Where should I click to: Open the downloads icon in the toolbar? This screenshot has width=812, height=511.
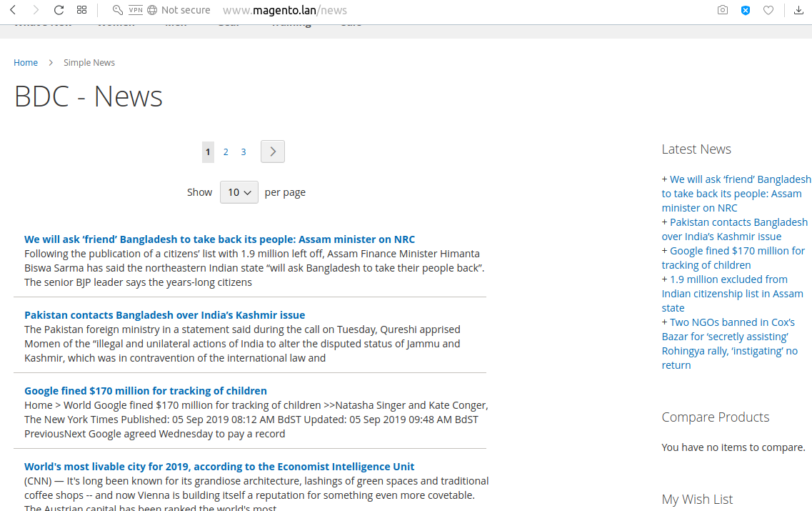coord(798,9)
